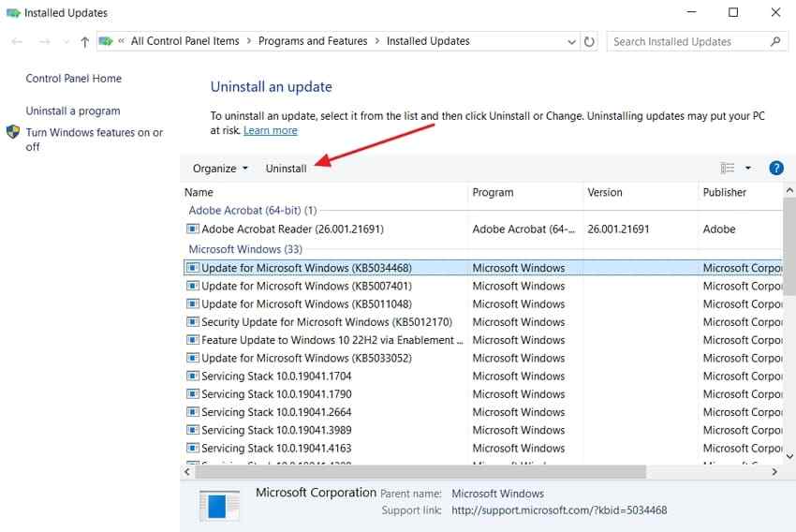This screenshot has width=796, height=532.
Task: Open Uninstall a program link
Action: (x=73, y=111)
